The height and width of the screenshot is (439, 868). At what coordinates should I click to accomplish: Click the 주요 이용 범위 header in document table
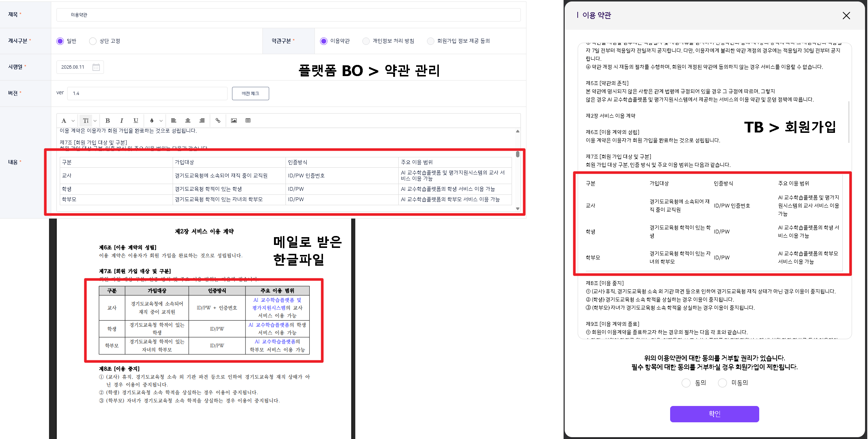coord(277,291)
